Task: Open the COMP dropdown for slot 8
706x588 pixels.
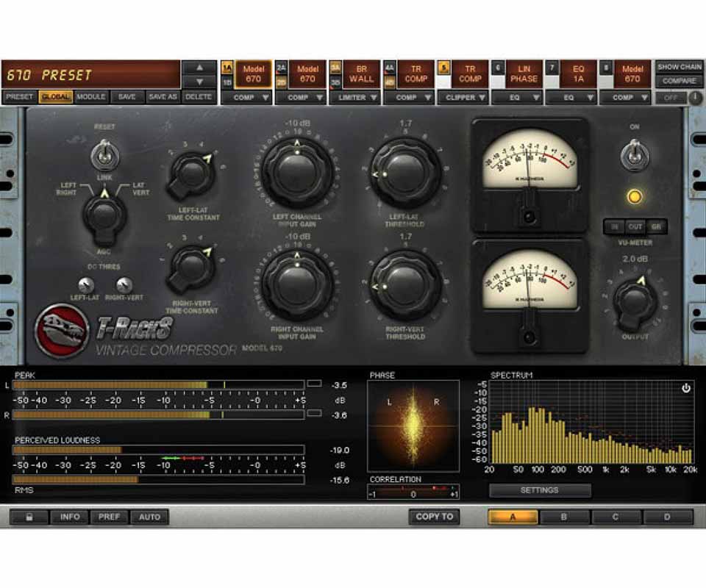Action: pos(626,97)
